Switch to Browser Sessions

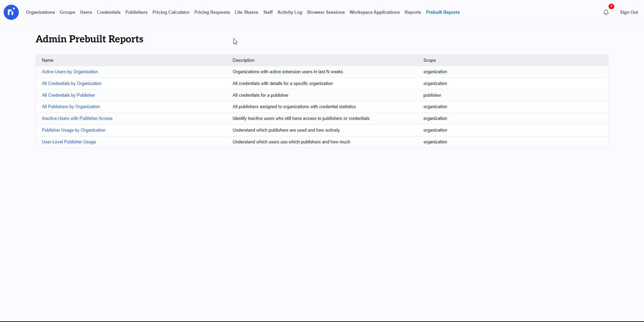pos(326,12)
